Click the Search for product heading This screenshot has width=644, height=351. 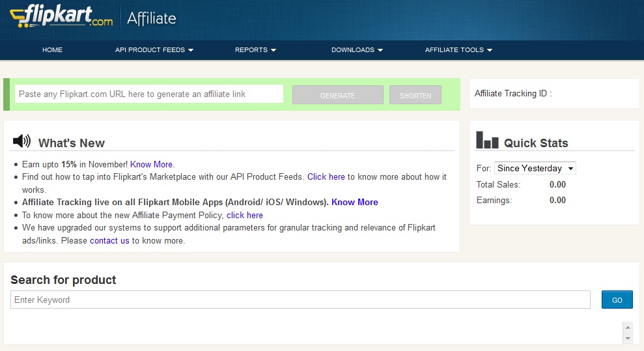click(63, 280)
